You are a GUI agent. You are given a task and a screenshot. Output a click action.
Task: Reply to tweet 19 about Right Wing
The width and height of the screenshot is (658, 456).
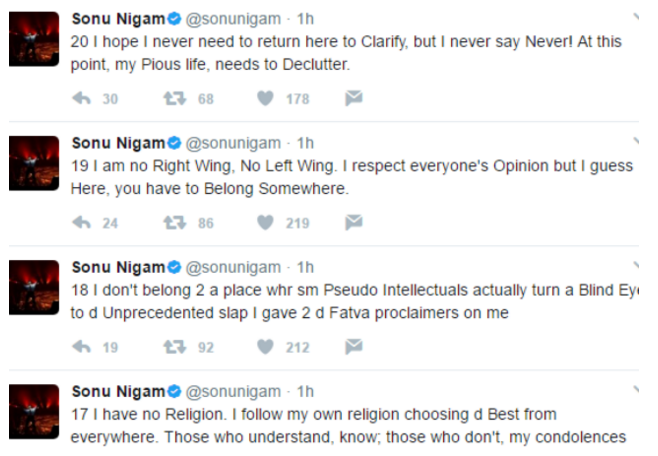coord(83,223)
